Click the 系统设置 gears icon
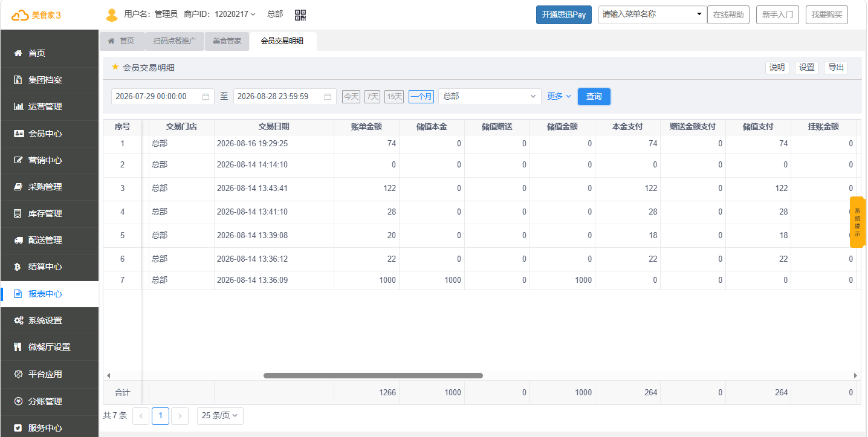This screenshot has width=868, height=437. [x=18, y=320]
